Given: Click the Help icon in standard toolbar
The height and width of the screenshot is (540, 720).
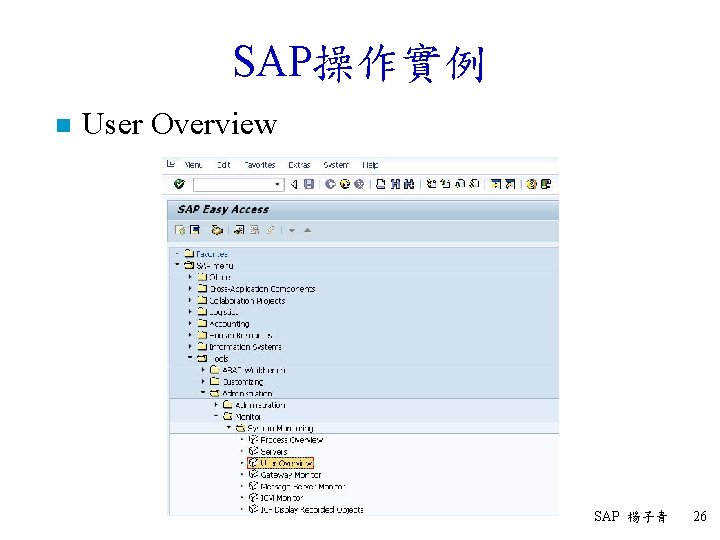Looking at the screenshot, I should (x=531, y=184).
